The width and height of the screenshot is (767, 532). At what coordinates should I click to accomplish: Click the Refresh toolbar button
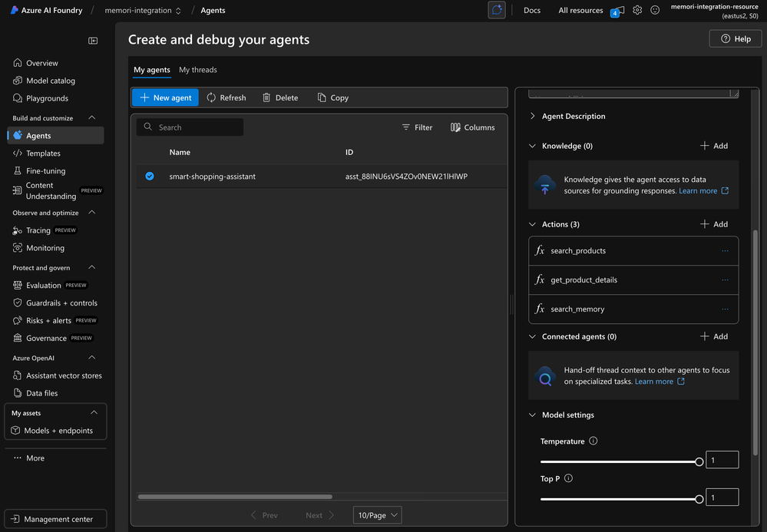pyautogui.click(x=226, y=97)
